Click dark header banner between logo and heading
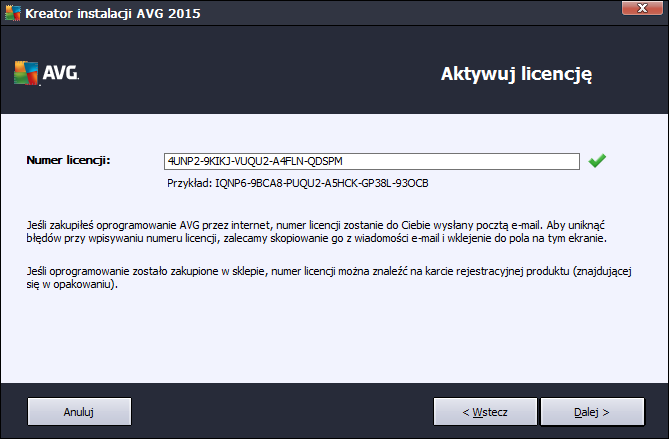Image resolution: width=669 pixels, height=439 pixels. [x=256, y=73]
